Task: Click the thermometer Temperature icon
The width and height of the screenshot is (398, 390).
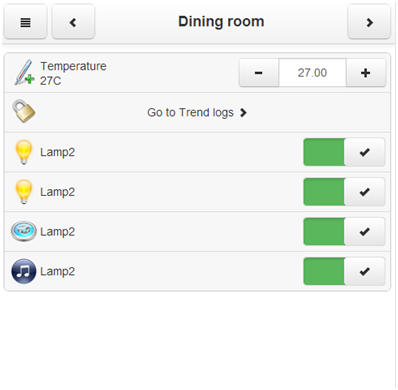Action: coord(24,73)
